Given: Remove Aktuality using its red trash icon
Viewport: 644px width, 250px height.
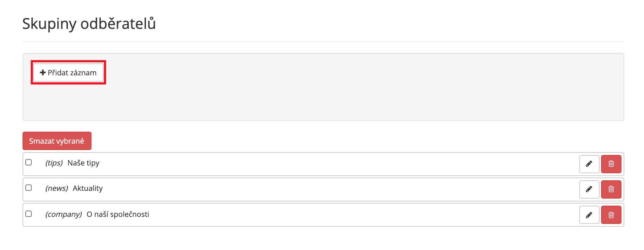Looking at the screenshot, I should 611,189.
